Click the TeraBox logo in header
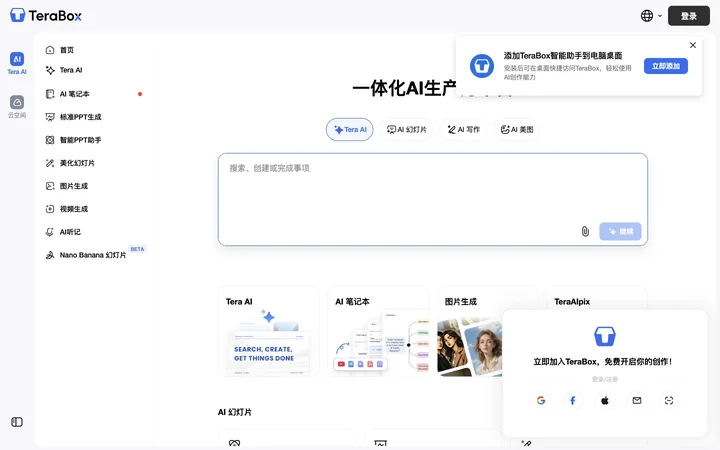This screenshot has height=450, width=720. click(45, 16)
